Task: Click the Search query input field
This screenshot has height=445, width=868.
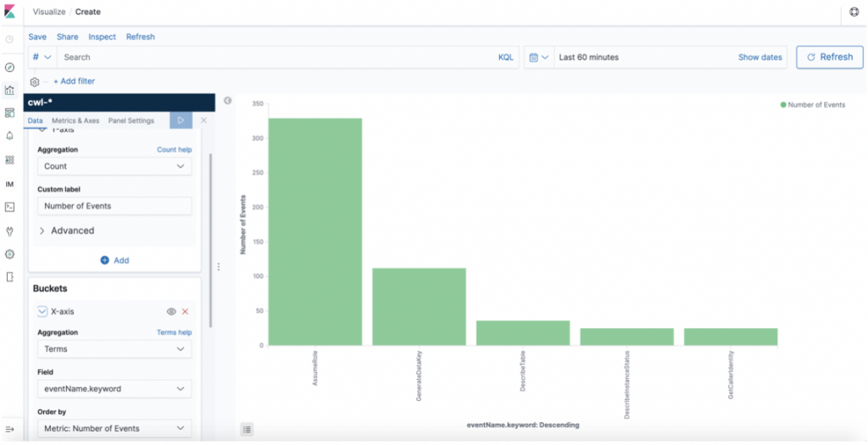Action: pyautogui.click(x=277, y=57)
